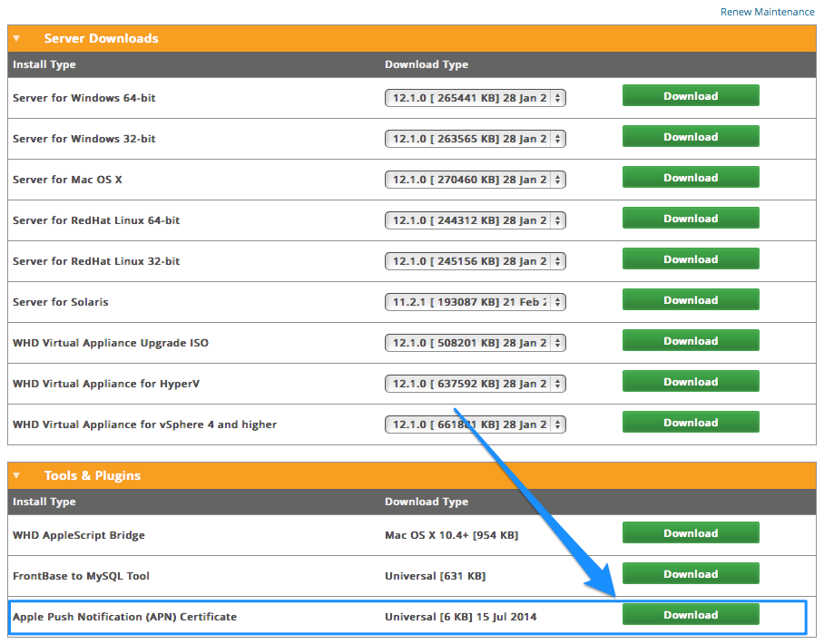Click Download Type header in Tools & Plugins
The image size is (824, 644).
[427, 502]
